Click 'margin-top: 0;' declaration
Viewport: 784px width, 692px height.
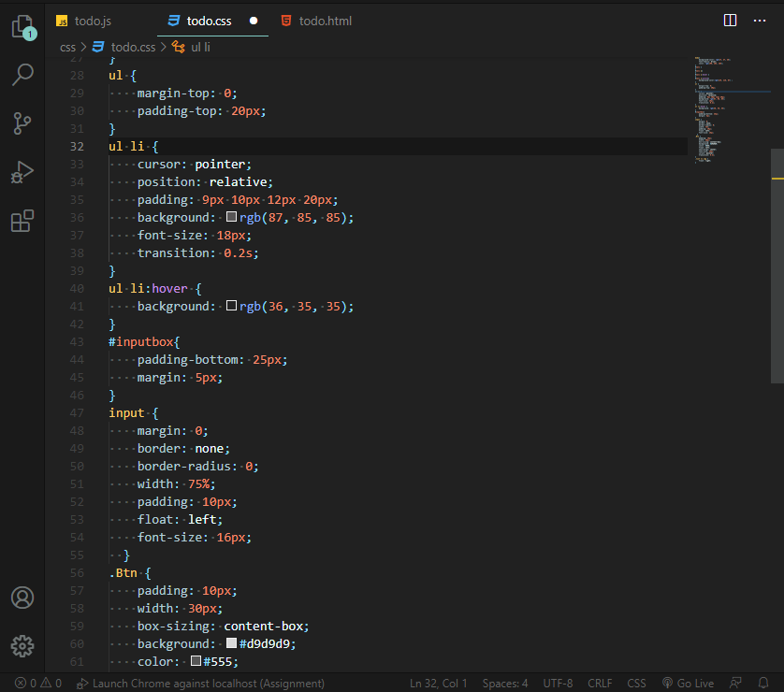point(187,93)
